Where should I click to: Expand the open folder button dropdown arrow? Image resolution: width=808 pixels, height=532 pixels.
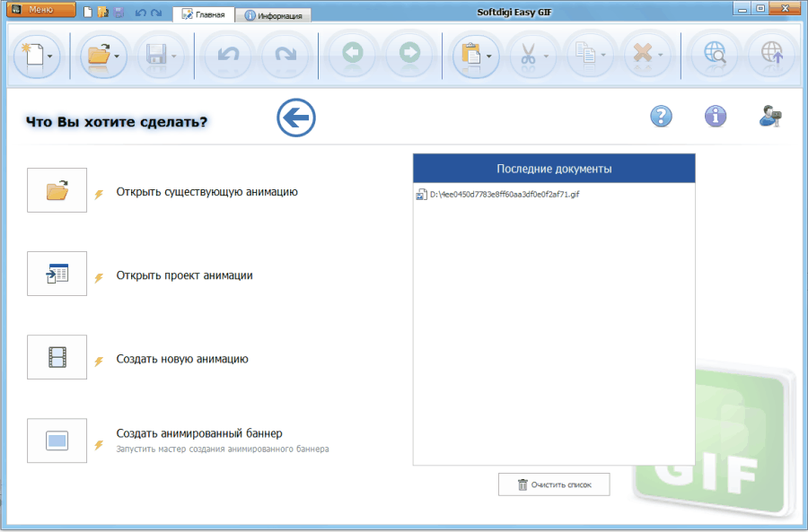(x=118, y=57)
